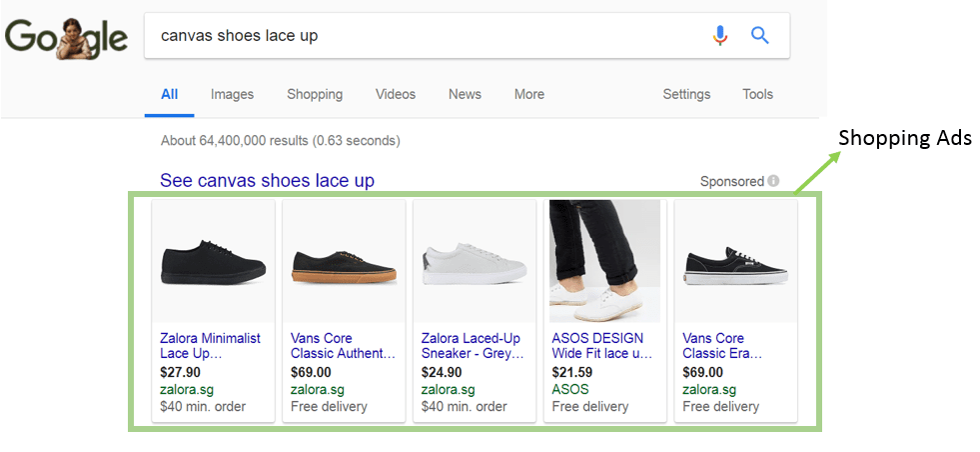Image resolution: width=980 pixels, height=452 pixels.
Task: Open the ASOS DESIGN Wide Fit lace up link
Action: 601,345
